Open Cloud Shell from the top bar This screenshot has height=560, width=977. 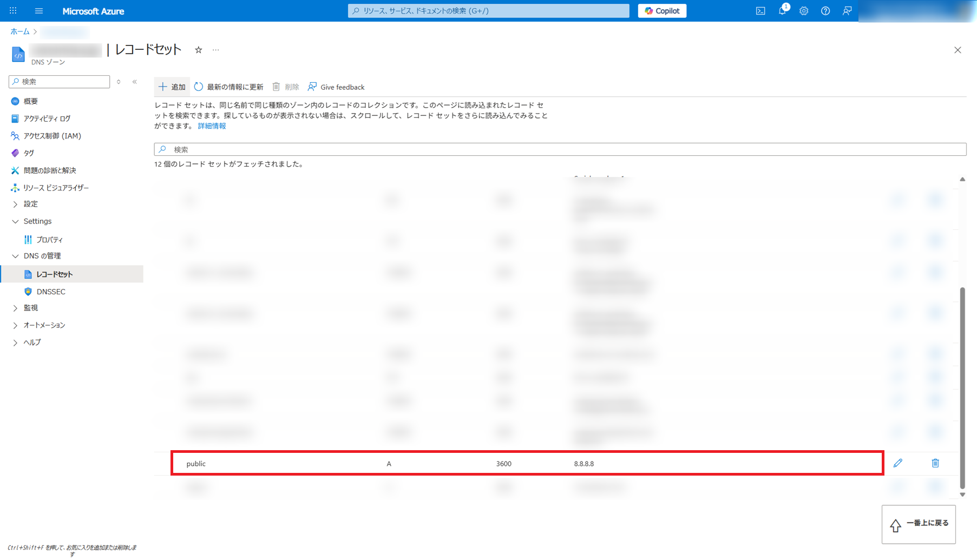click(x=760, y=11)
